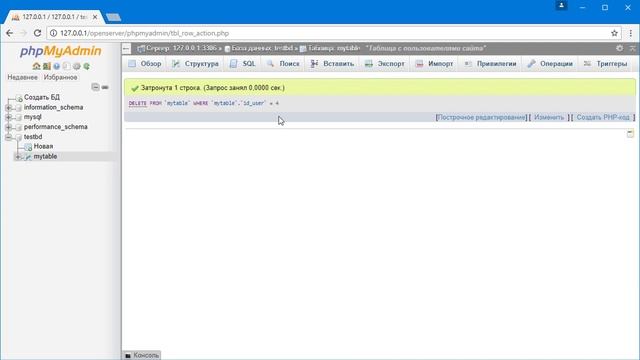Viewport: 640px width, 360px height.
Task: Click the information_schema database icon
Action: [x=18, y=107]
